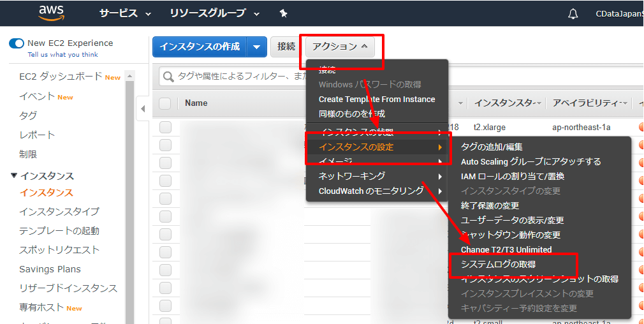Click the pin shortcut icon
Screen dimensions: 644x324
tap(283, 13)
